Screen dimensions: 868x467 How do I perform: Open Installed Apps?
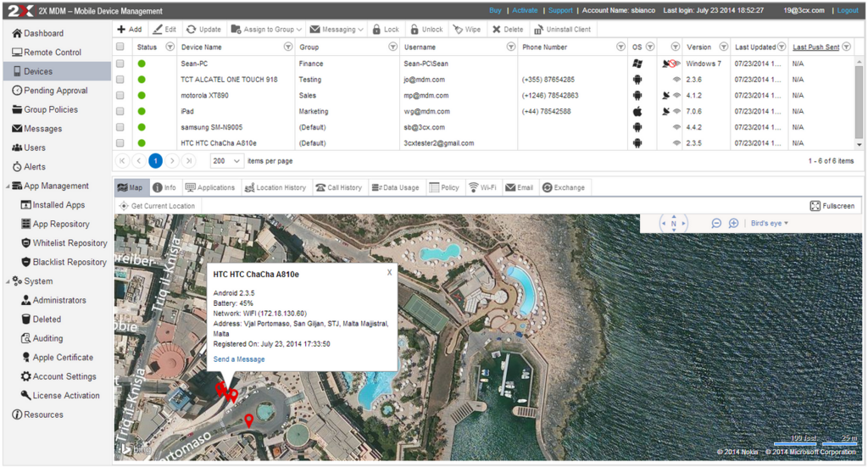point(53,205)
